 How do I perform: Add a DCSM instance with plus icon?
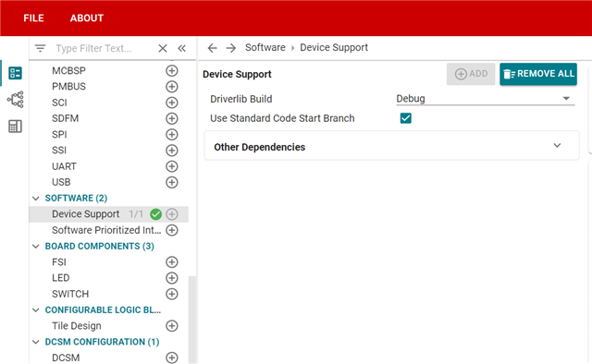tap(172, 358)
